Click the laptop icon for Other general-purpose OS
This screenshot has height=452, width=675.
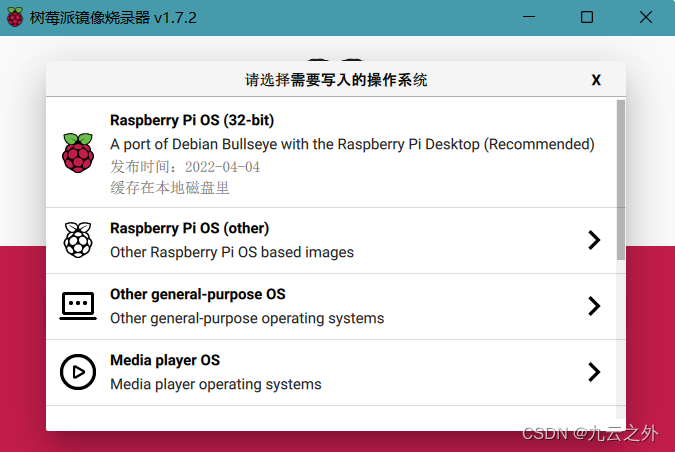pos(78,306)
